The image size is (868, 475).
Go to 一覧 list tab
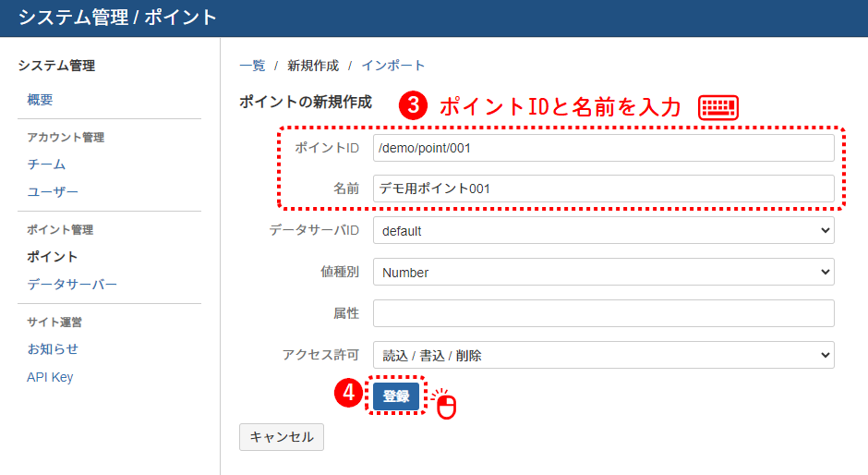click(x=252, y=66)
